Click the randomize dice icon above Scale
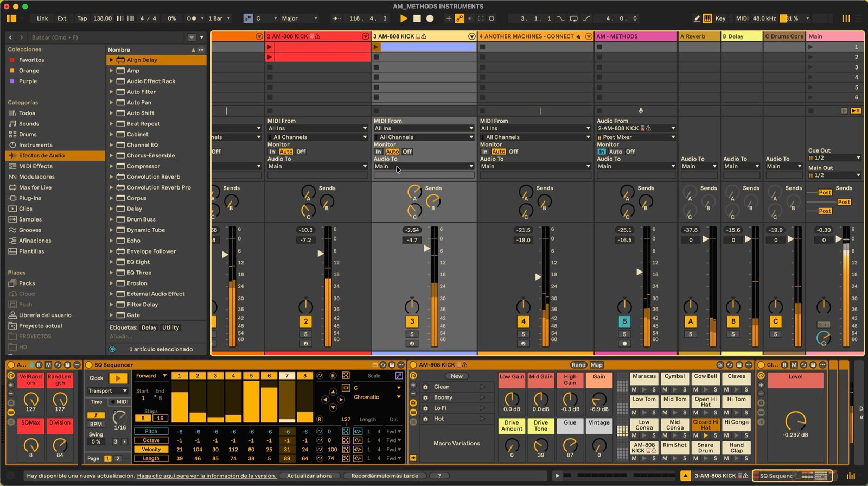The image size is (868, 486). [x=346, y=376]
